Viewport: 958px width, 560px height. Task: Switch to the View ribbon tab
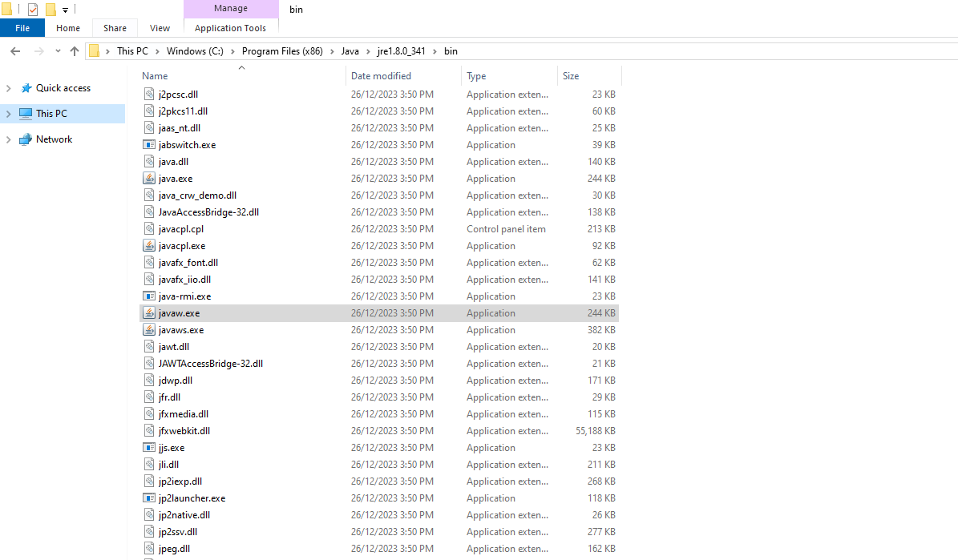[x=160, y=28]
